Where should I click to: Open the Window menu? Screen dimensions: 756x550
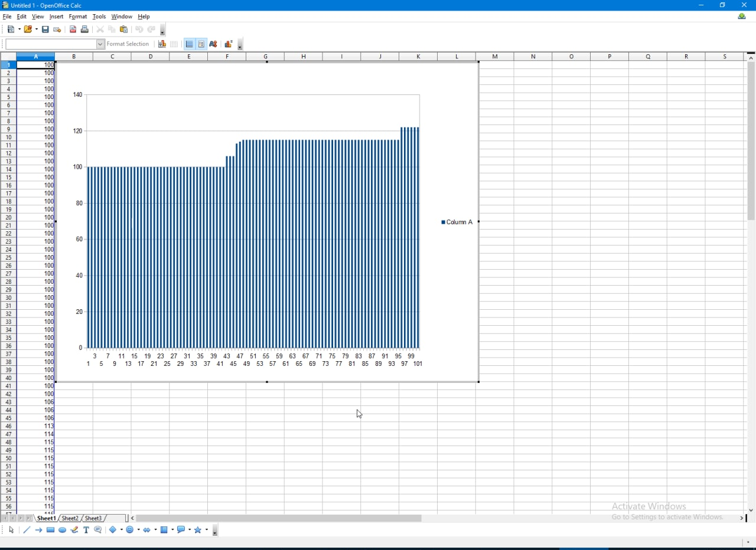pos(122,17)
